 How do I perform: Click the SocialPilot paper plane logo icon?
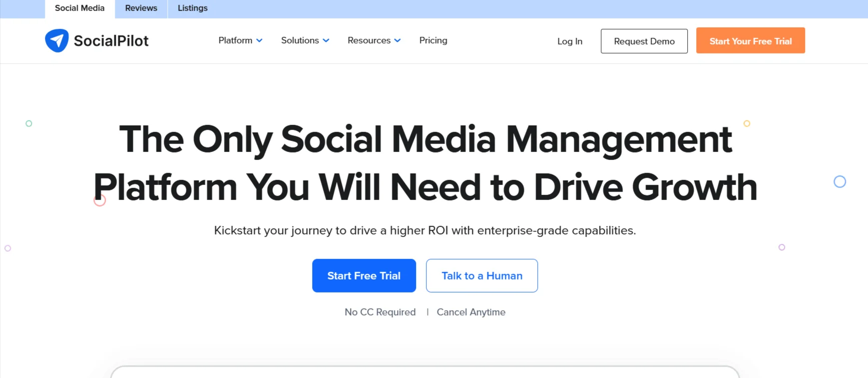click(56, 40)
